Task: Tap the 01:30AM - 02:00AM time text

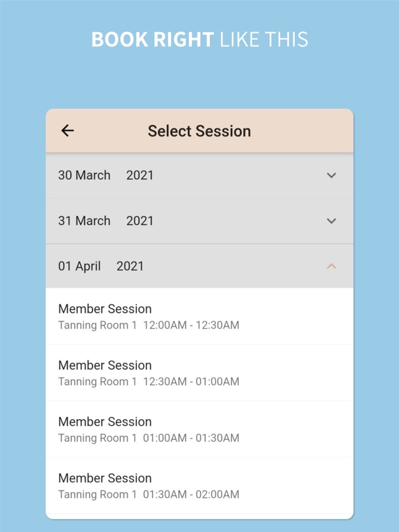Action: [191, 494]
